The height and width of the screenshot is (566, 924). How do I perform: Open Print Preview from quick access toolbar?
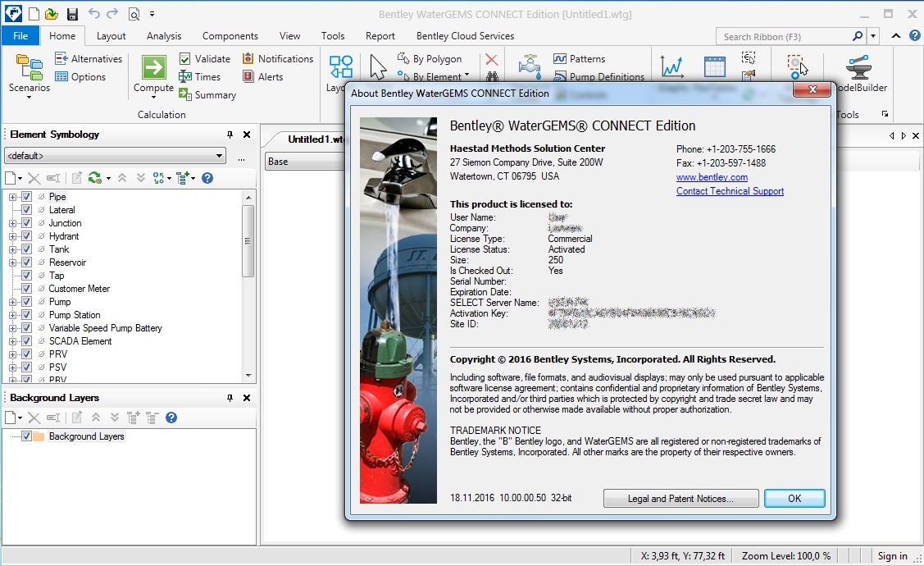coord(134,14)
